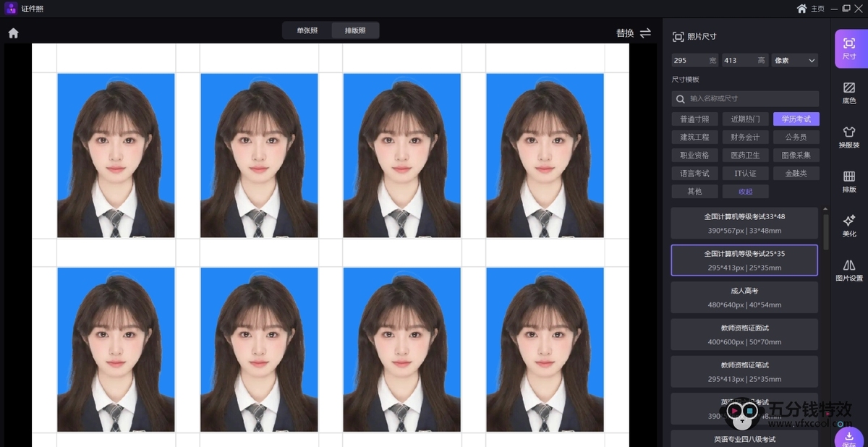Image resolution: width=868 pixels, height=447 pixels.
Task: Select the 近期热门 category
Action: (x=745, y=119)
